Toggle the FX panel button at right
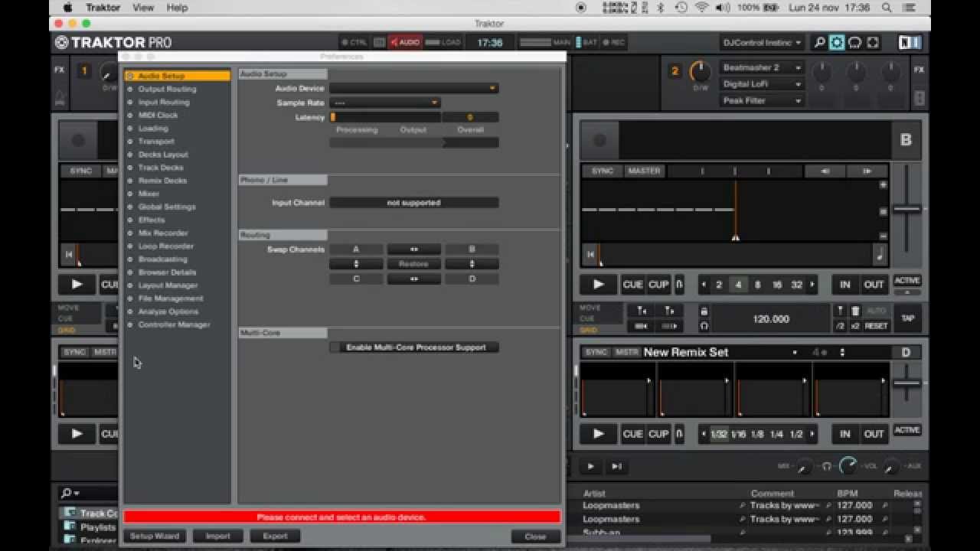 [919, 70]
